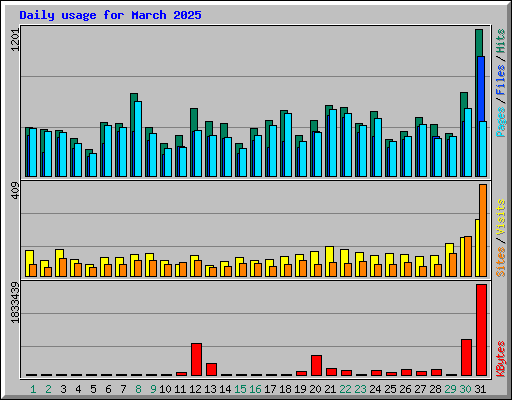Click the 1833439 KBytes axis value

15,303
